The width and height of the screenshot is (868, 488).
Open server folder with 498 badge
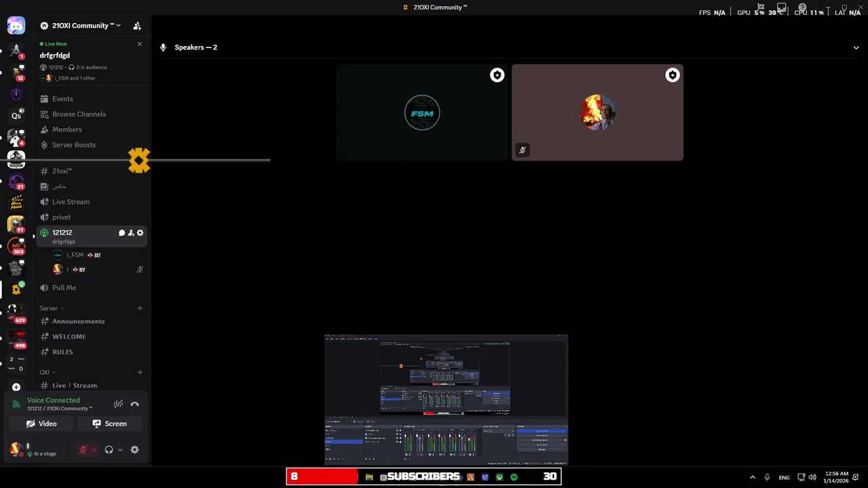pos(16,339)
